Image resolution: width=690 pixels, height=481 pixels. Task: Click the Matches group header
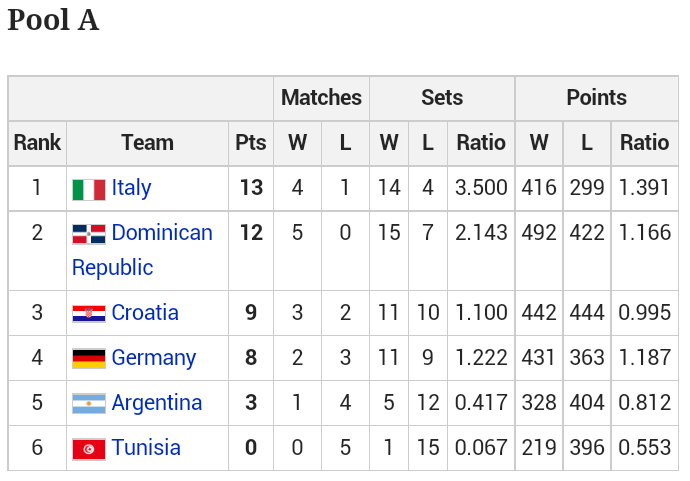click(321, 98)
